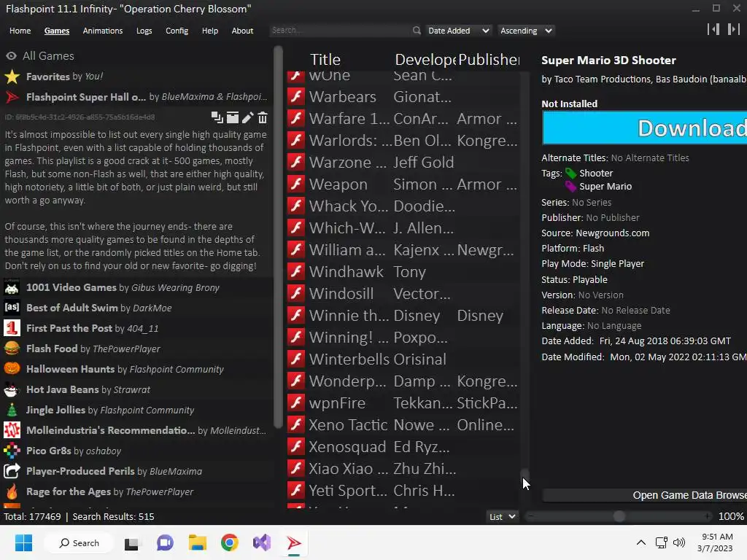
Task: Click the Flash icon beside Xenosquad
Action: point(296,447)
